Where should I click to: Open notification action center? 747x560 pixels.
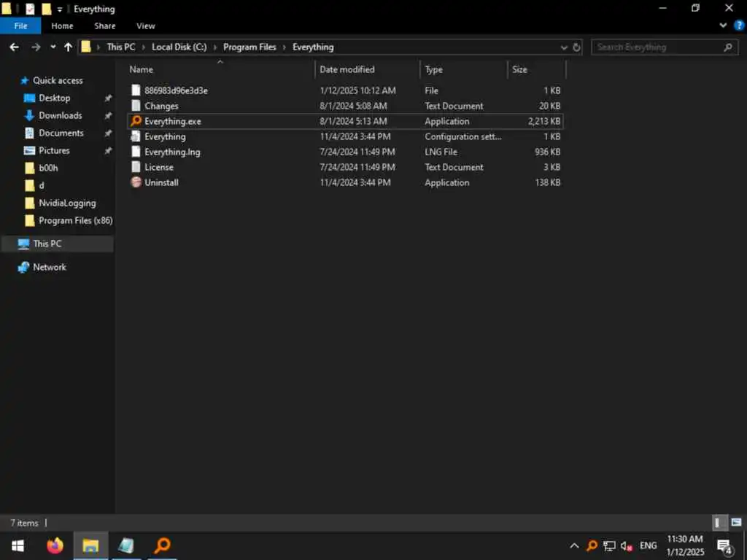tap(724, 547)
